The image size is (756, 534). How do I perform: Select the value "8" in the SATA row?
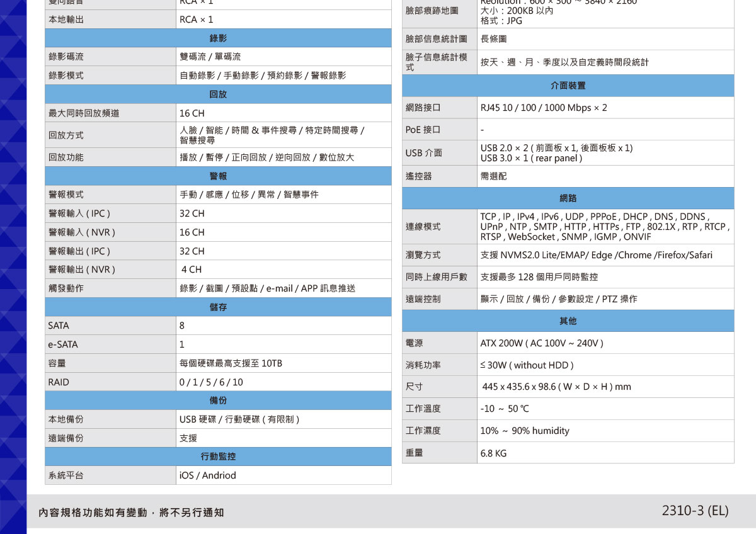[x=182, y=326]
